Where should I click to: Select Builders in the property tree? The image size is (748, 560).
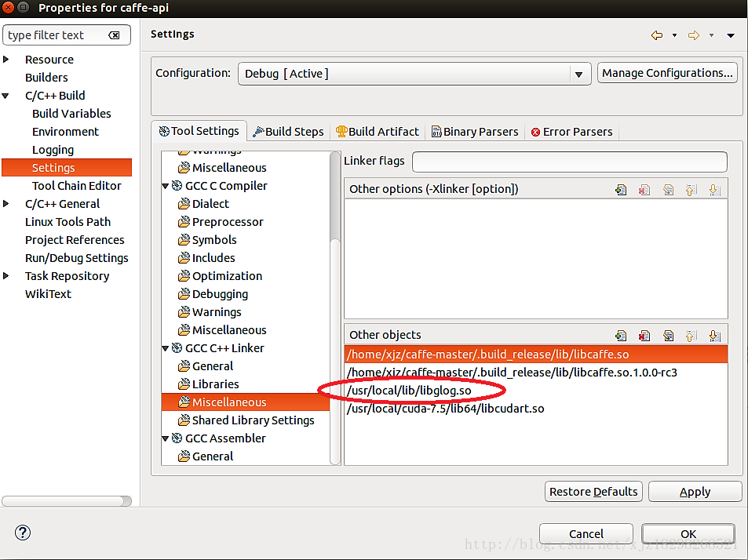tap(46, 78)
